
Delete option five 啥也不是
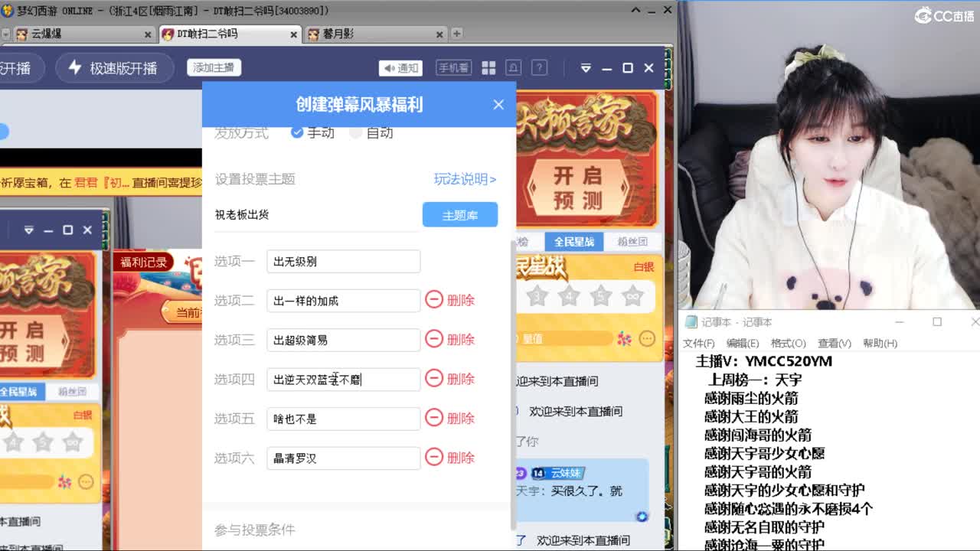(x=450, y=418)
